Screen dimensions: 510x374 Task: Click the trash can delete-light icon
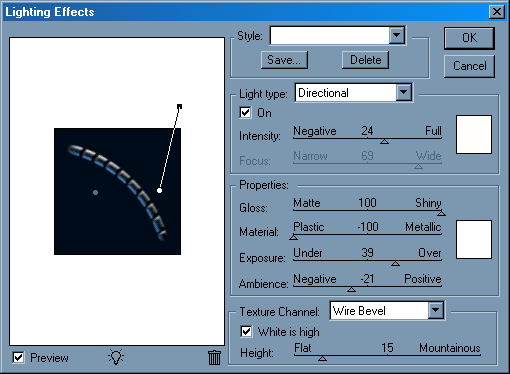pos(214,357)
